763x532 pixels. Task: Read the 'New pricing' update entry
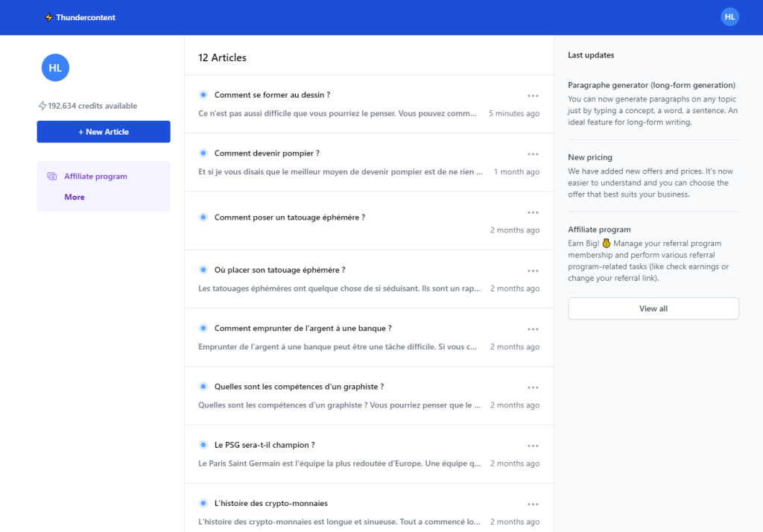pyautogui.click(x=590, y=157)
